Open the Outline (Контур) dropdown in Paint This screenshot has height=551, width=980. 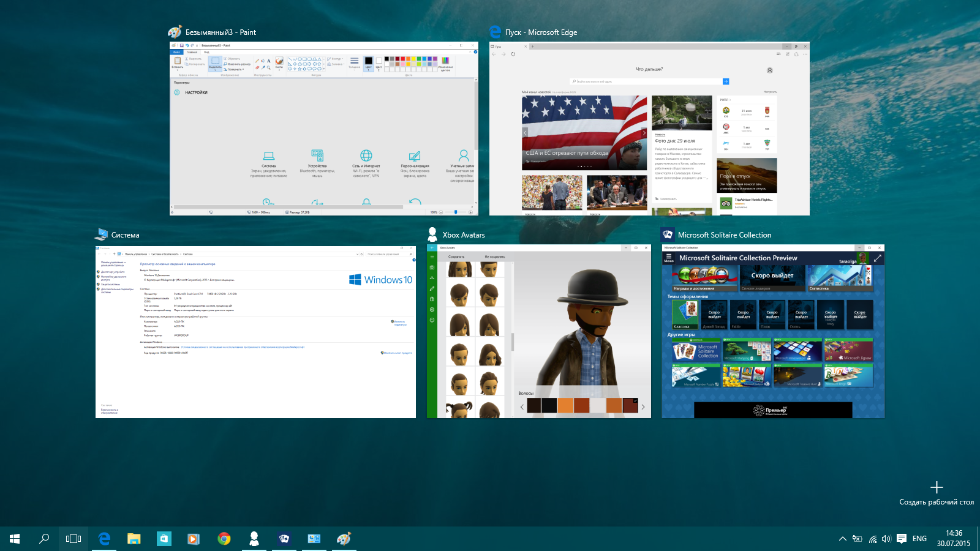pyautogui.click(x=335, y=59)
